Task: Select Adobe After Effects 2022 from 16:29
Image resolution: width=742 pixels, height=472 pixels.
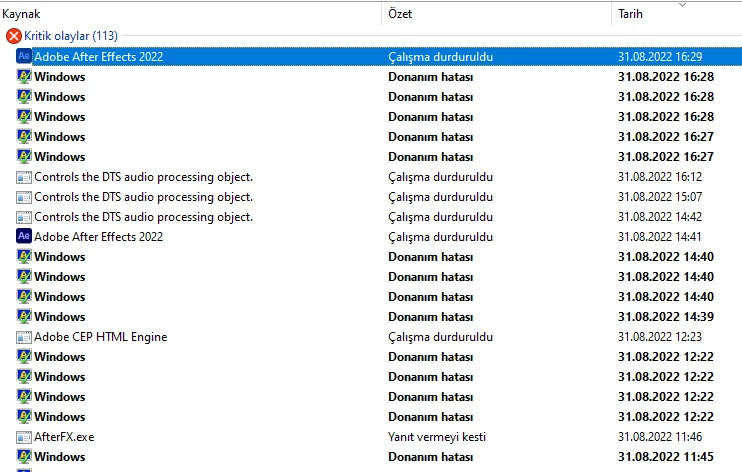Action: pyautogui.click(x=98, y=57)
